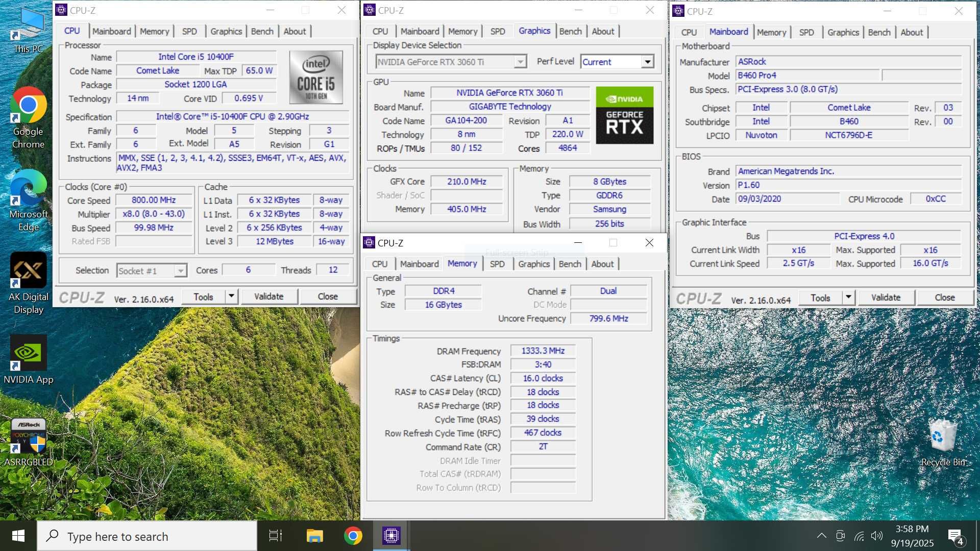Click CPU-Z title icon in Memory window
Image resolution: width=980 pixels, height=551 pixels.
point(369,243)
